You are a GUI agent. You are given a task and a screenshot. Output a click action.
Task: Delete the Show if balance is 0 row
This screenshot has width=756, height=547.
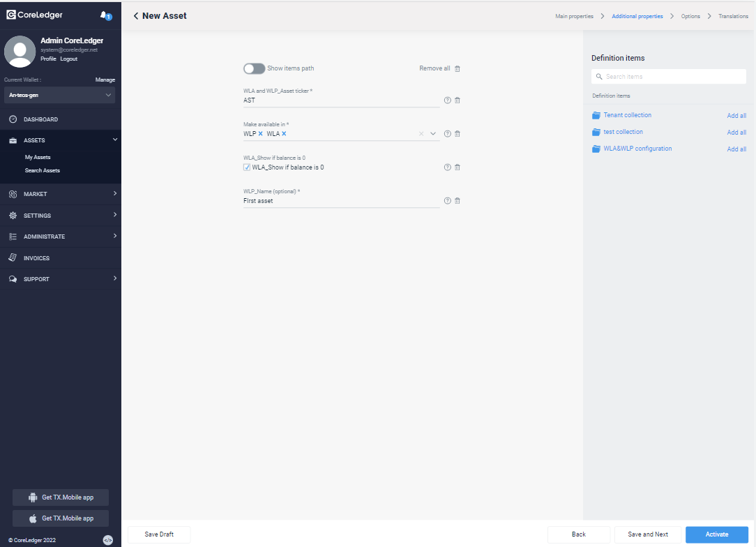pyautogui.click(x=458, y=167)
